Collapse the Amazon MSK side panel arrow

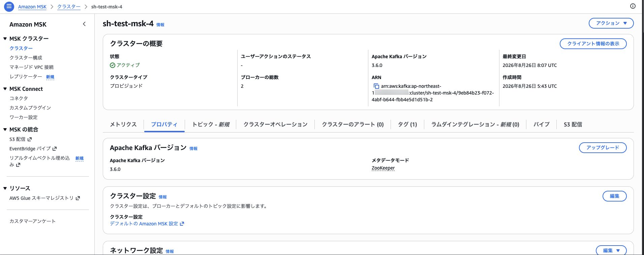click(84, 24)
